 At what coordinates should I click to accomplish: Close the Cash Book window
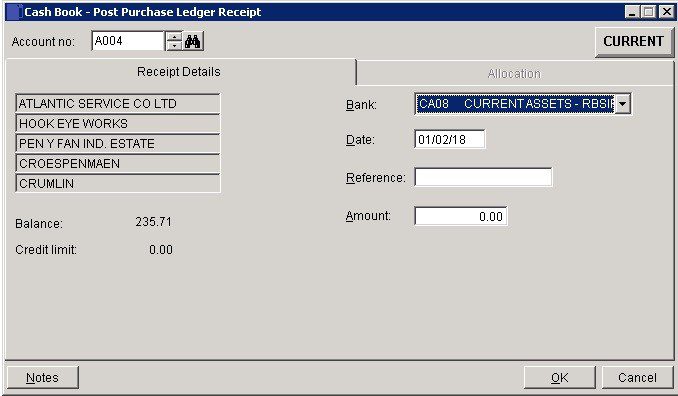[666, 12]
